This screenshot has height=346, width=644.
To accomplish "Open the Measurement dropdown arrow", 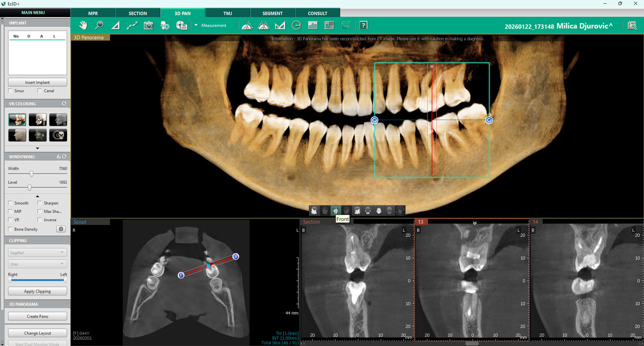I will click(196, 25).
